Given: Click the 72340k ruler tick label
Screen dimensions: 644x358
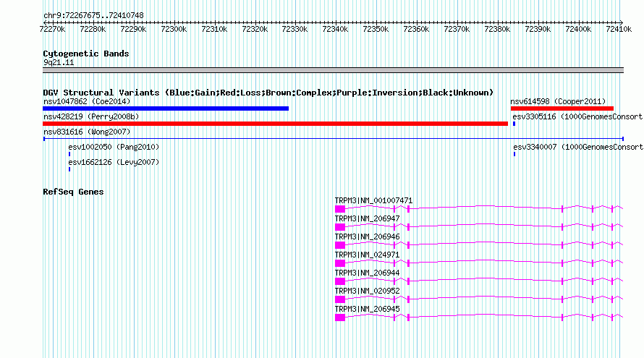Looking at the screenshot, I should 335,30.
